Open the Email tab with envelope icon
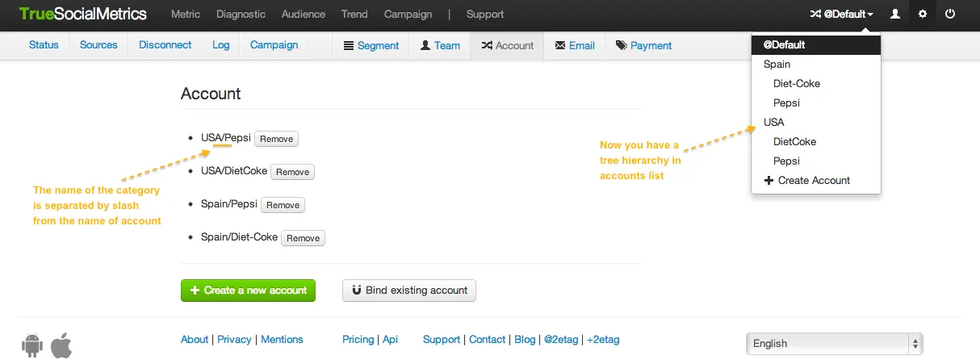The height and width of the screenshot is (364, 980). [575, 45]
